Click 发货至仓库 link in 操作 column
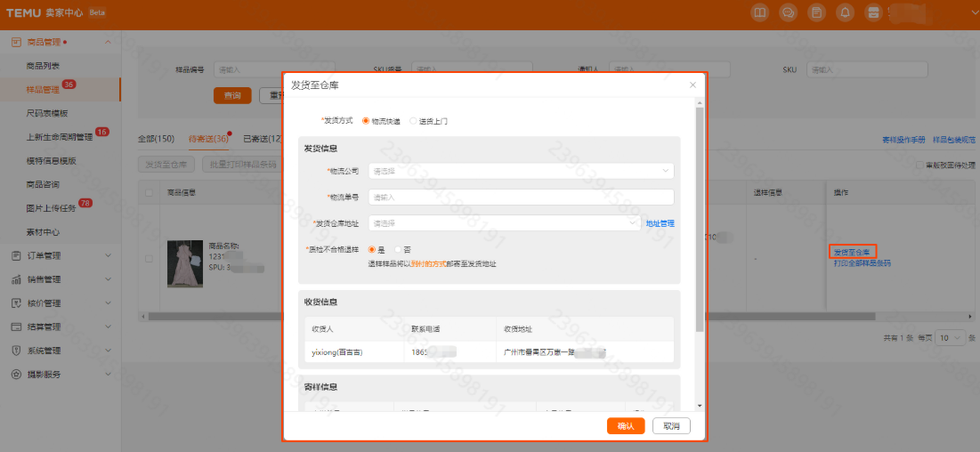Screen dimensions: 980x452 pyautogui.click(x=851, y=252)
